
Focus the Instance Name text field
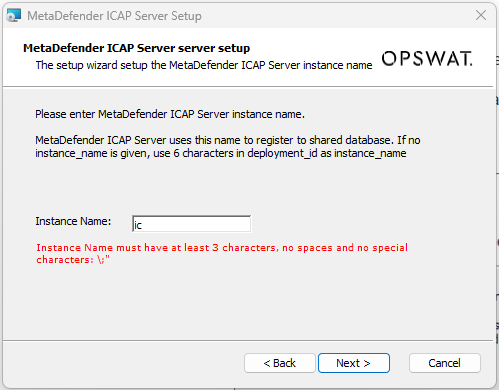(x=191, y=224)
